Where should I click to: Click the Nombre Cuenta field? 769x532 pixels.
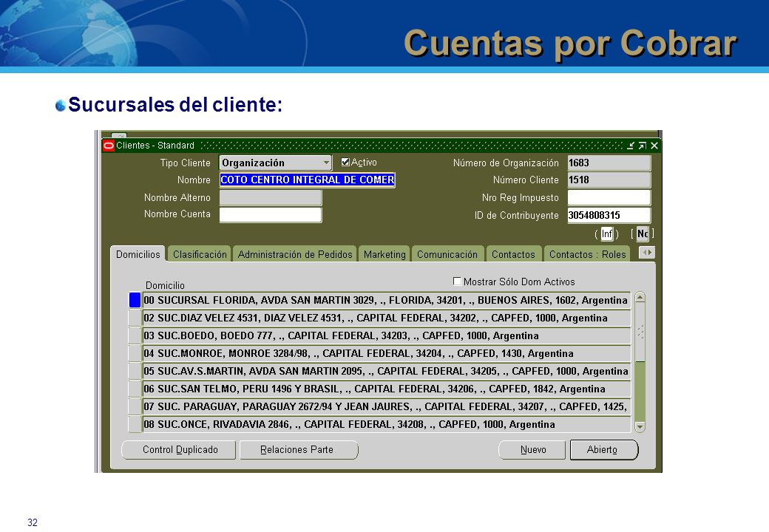click(x=271, y=214)
